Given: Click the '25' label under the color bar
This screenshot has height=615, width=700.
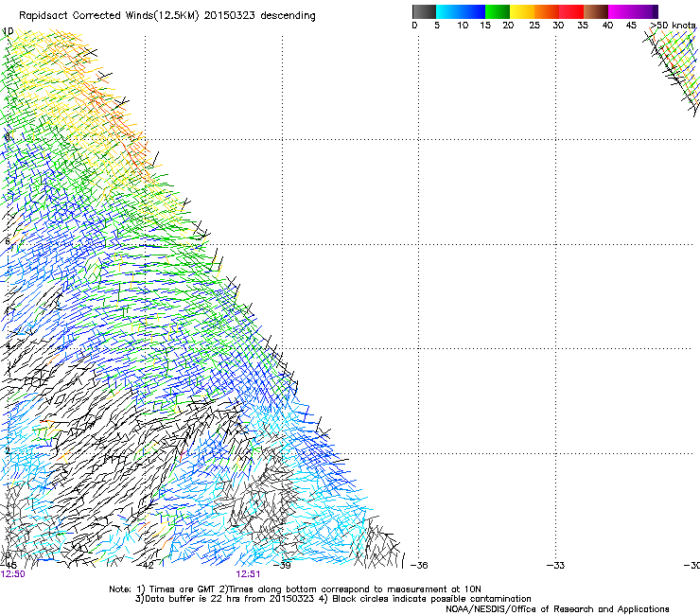Looking at the screenshot, I should tap(534, 25).
